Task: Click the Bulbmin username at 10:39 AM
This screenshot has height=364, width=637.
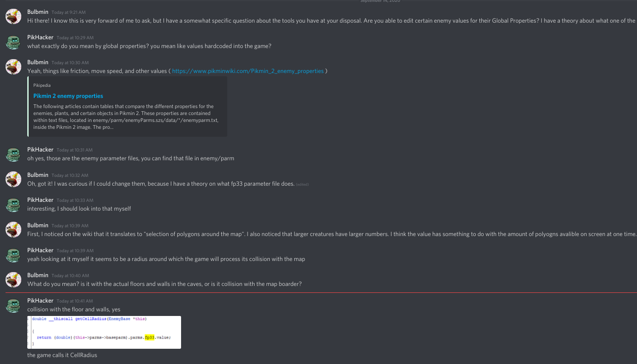Action: click(38, 225)
